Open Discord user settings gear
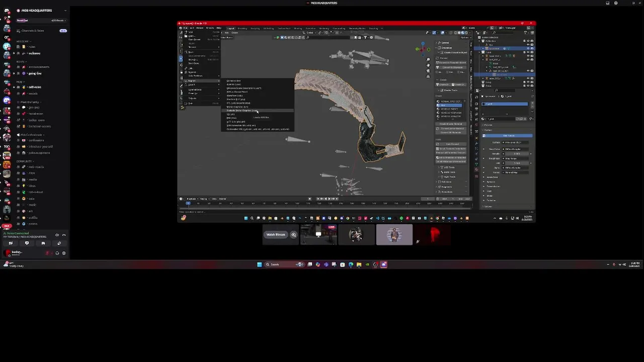Viewport: 644px width, 362px height. 64,253
